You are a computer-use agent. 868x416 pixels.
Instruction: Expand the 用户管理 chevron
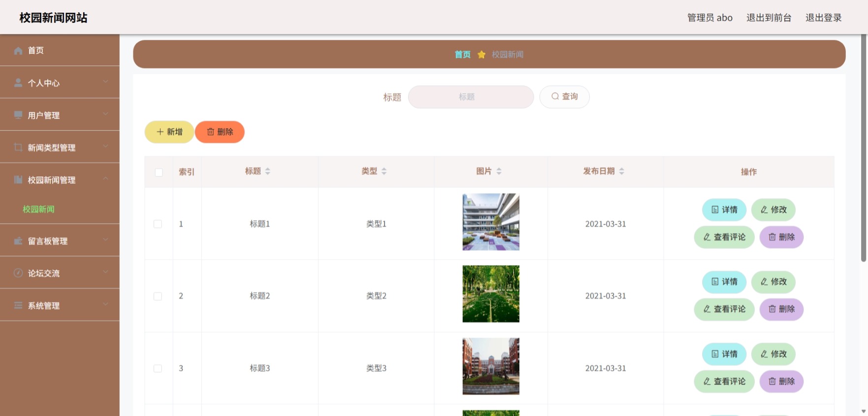(105, 114)
